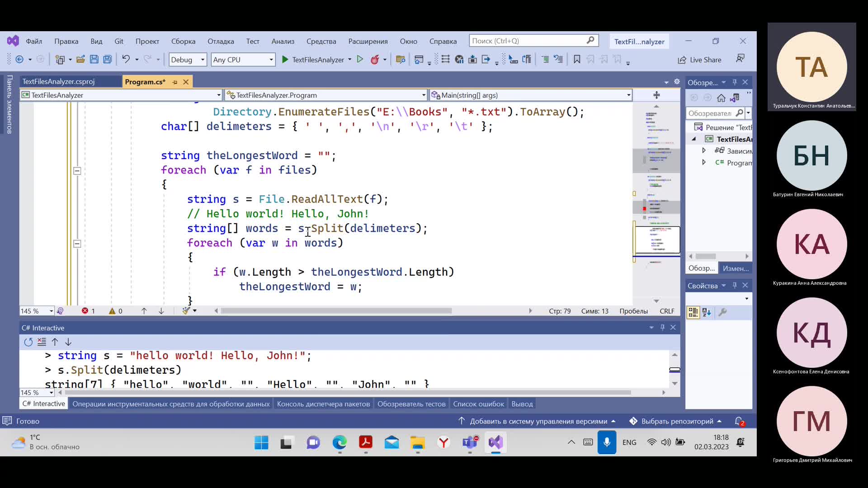Image resolution: width=868 pixels, height=488 pixels.
Task: Click the New Project toolbar icon
Action: click(60, 59)
